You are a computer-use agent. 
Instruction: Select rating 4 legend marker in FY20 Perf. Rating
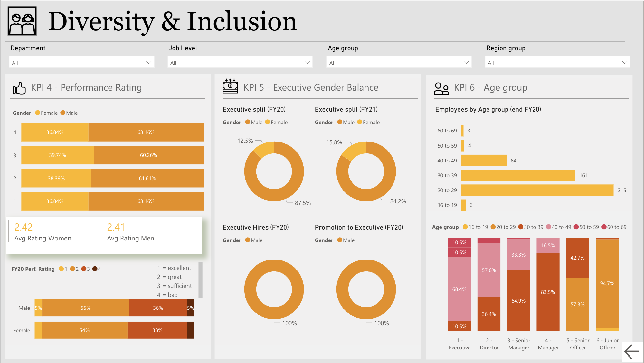[95, 269]
